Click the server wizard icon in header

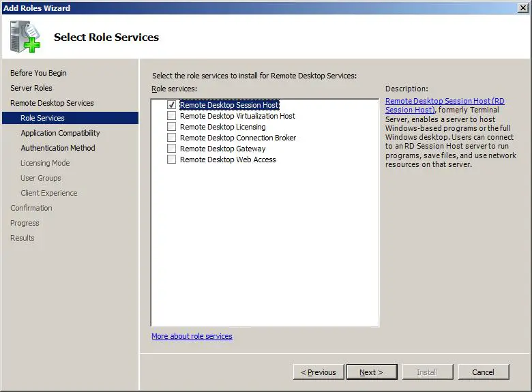[25, 37]
